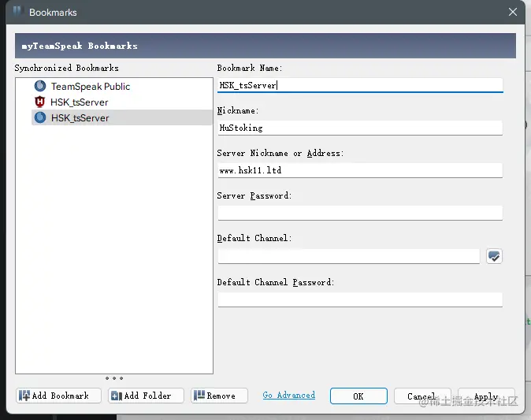Focus the Server Nickname or Address field

[360, 170]
